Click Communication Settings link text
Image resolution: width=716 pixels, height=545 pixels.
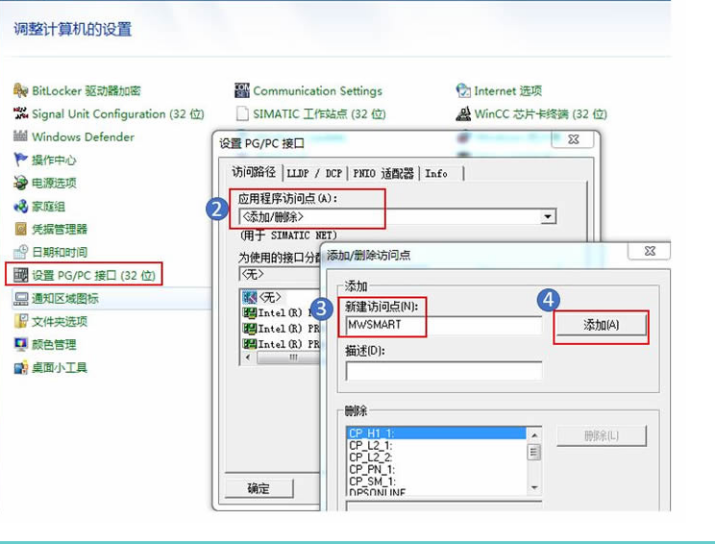click(x=318, y=91)
